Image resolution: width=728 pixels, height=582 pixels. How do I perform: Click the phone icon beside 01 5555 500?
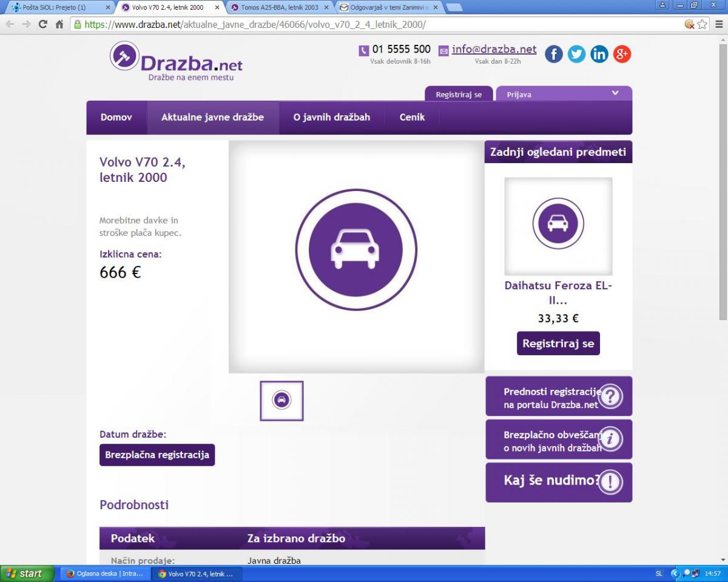coord(364,51)
